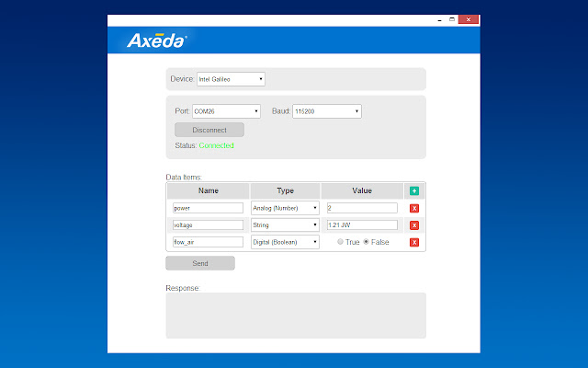The image size is (588, 368).
Task: Remove the voltage row with its red X
Action: (414, 225)
